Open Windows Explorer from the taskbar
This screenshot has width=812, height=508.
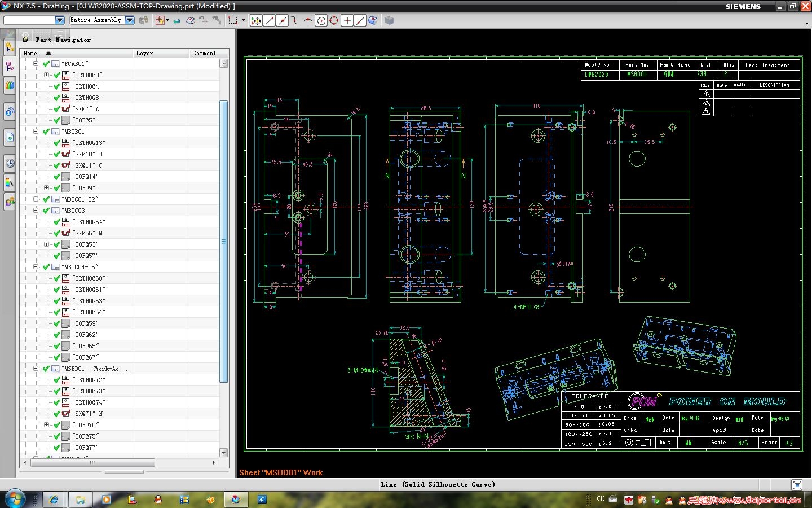tap(80, 500)
